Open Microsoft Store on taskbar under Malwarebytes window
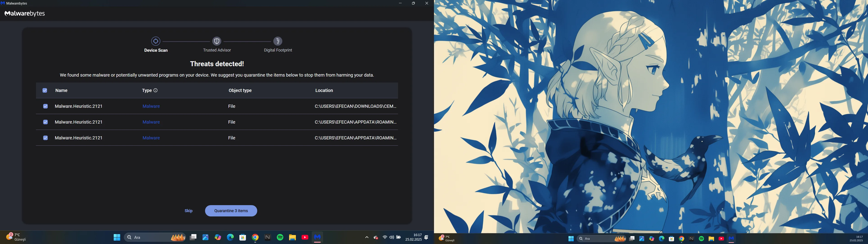This screenshot has height=244, width=868. (243, 238)
